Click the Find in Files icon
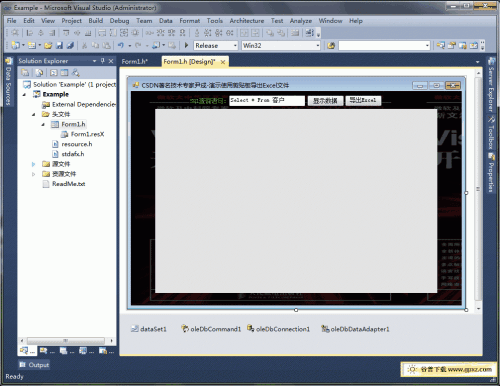The image size is (500, 386). (331, 45)
